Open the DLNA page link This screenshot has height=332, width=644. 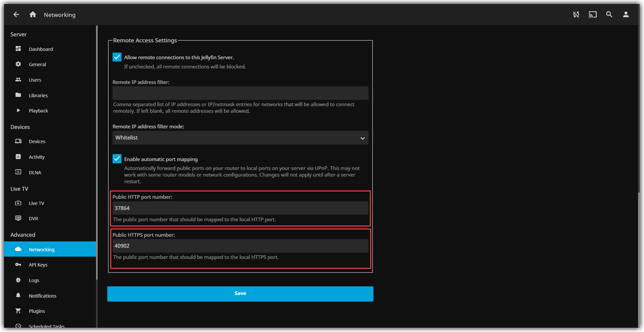(50, 172)
